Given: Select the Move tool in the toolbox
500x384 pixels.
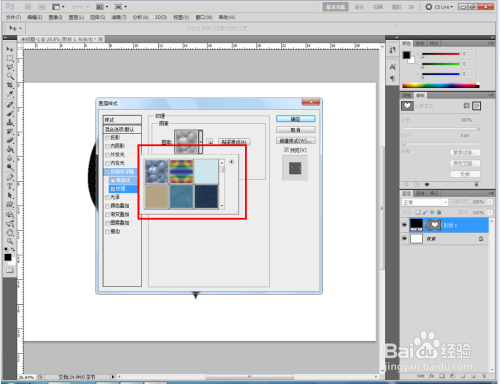Looking at the screenshot, I should (10, 49).
